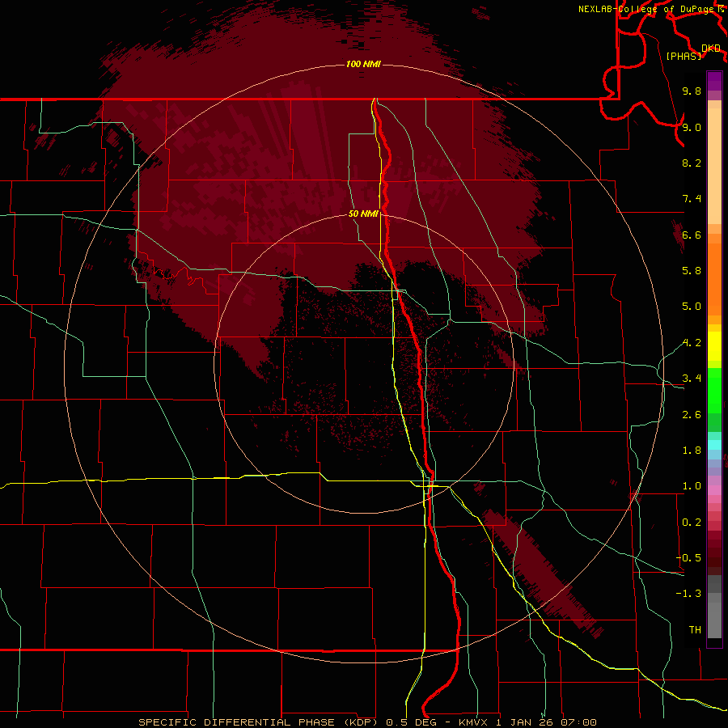Pick the bright green segment of the scale

[x=714, y=390]
